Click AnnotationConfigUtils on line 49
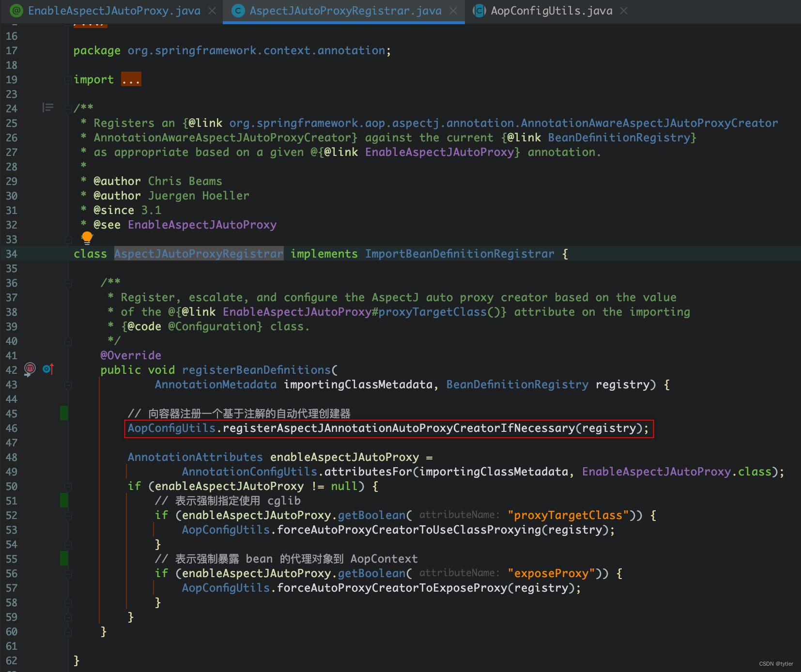 click(x=249, y=472)
